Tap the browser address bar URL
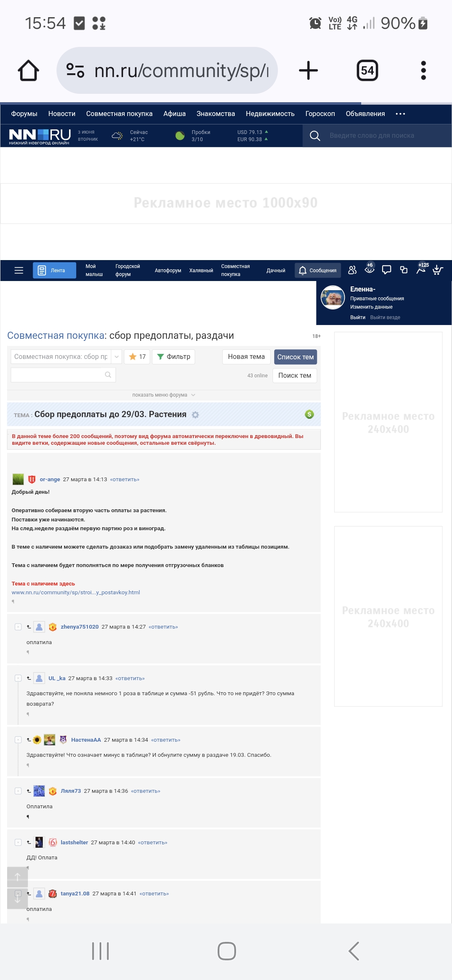452x980 pixels. [x=181, y=70]
